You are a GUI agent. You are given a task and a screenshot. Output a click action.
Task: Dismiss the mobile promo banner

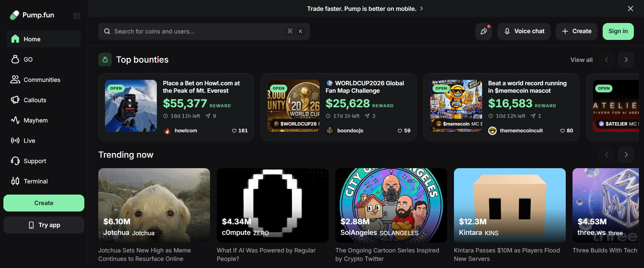[x=630, y=8]
